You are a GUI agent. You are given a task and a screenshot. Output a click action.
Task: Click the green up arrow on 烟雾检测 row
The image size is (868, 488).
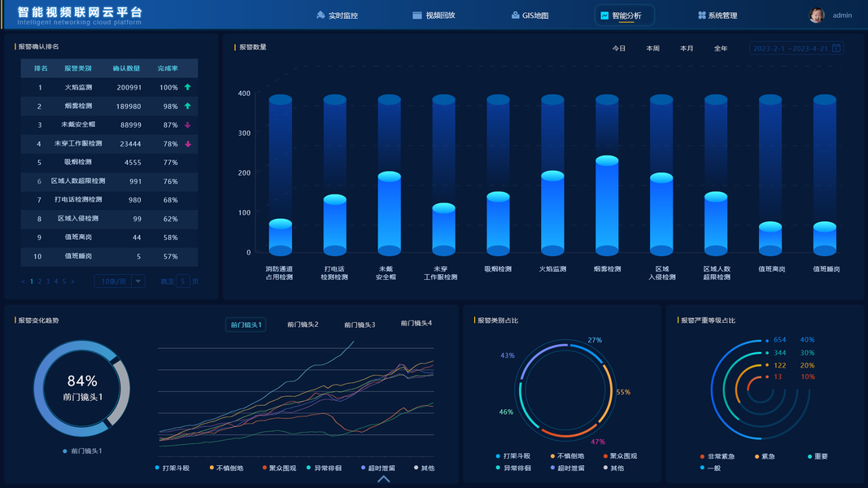[x=188, y=106]
